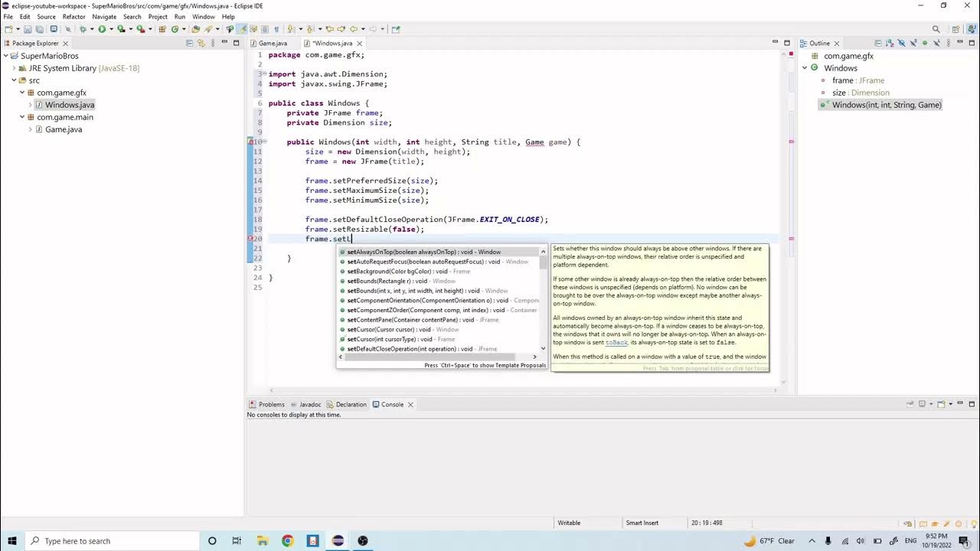The width and height of the screenshot is (980, 551).
Task: Collapse com.game.gfx package node
Action: click(x=22, y=93)
